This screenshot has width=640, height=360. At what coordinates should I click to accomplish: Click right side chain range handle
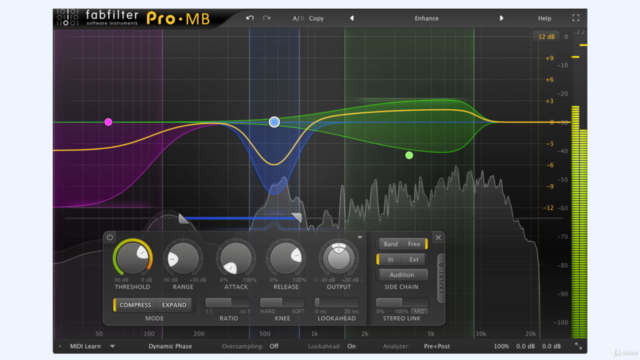click(297, 218)
